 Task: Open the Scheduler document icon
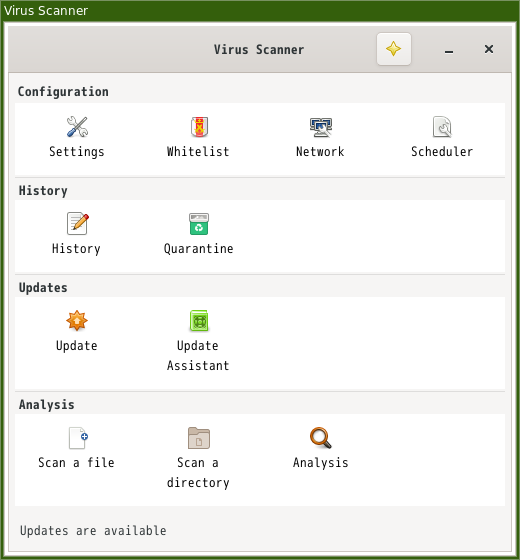click(442, 127)
